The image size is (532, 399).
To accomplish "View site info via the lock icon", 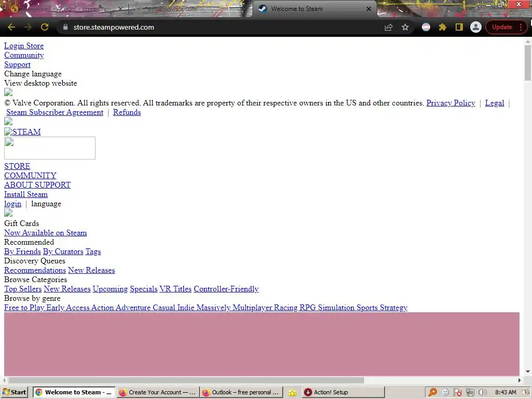I will tap(65, 27).
